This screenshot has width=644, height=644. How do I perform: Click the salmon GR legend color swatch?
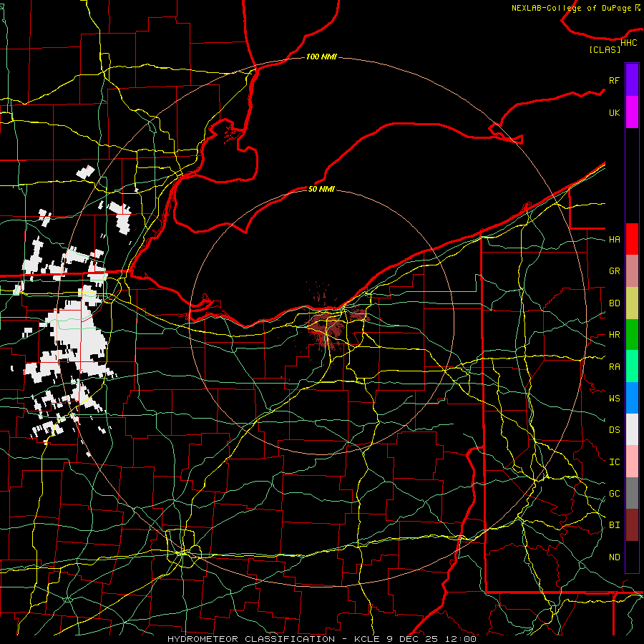[x=632, y=271]
